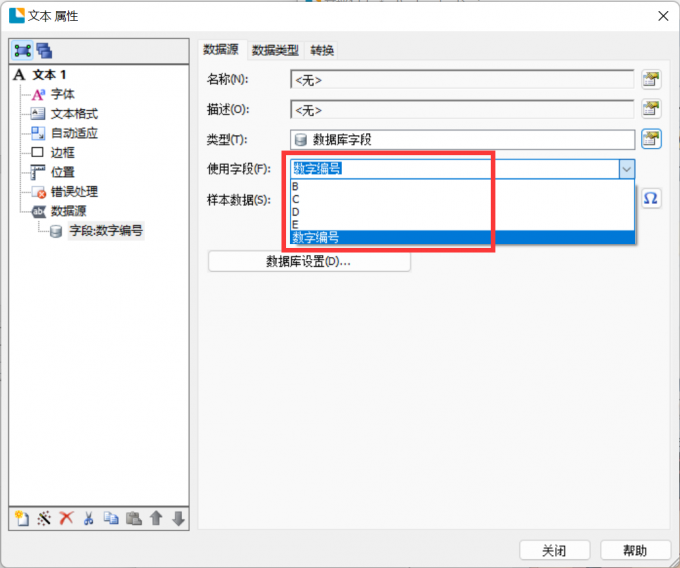This screenshot has width=680, height=568.
Task: Open the 转换 tab
Action: (322, 50)
